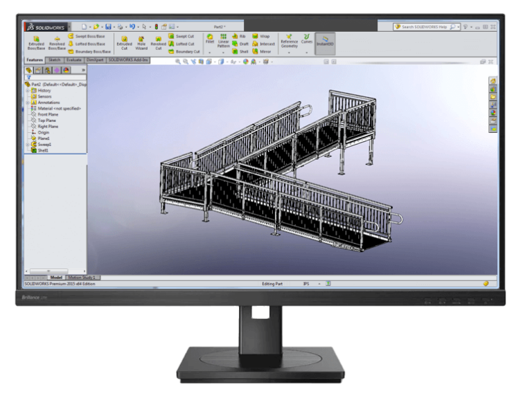
Task: Click the Revolved Cut tool
Action: click(x=158, y=43)
